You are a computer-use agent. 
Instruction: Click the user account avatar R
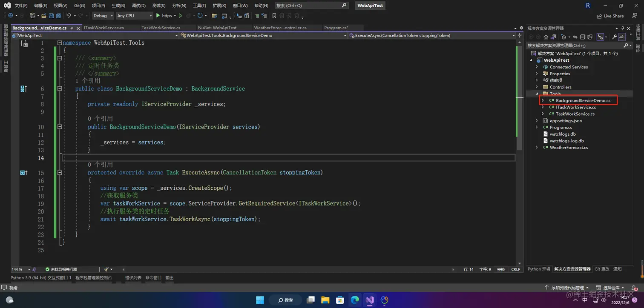click(x=588, y=5)
